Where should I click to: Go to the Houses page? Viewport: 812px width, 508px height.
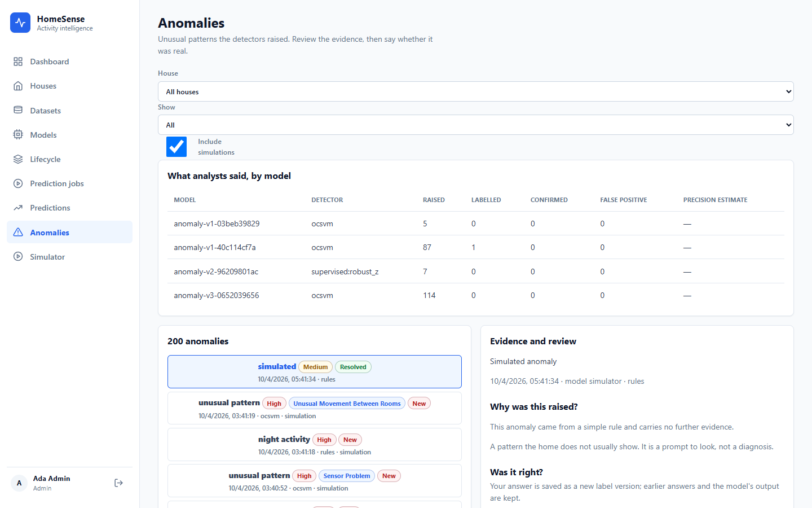[69, 86]
